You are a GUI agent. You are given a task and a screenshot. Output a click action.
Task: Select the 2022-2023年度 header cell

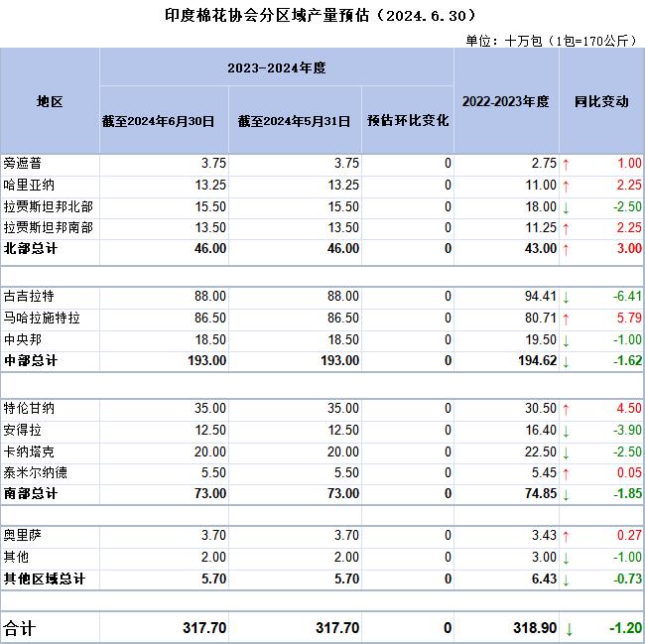tap(506, 101)
